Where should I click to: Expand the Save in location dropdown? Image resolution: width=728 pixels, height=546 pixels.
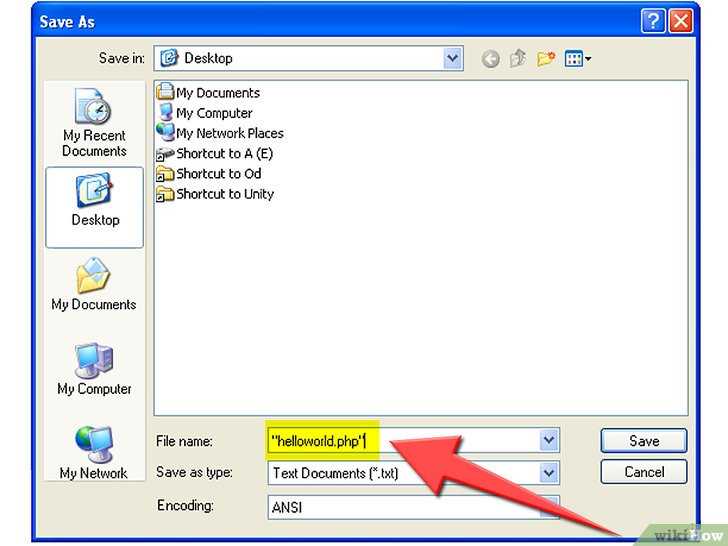452,58
